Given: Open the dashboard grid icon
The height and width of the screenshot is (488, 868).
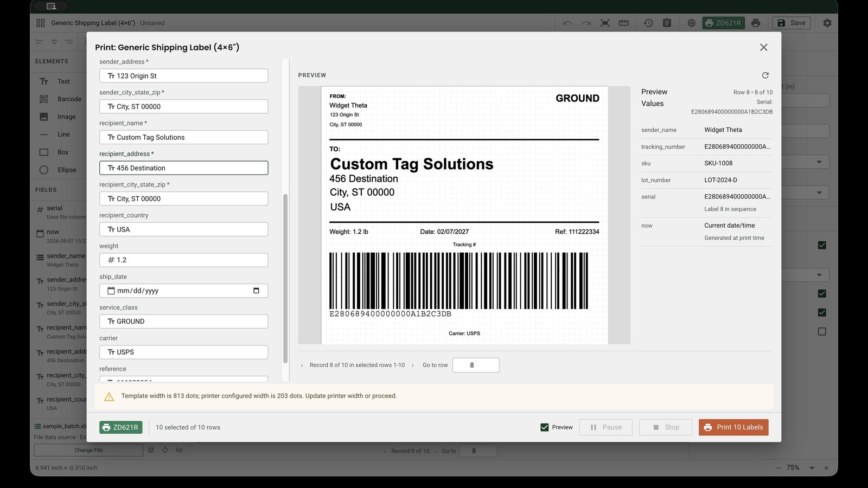Looking at the screenshot, I should (41, 23).
